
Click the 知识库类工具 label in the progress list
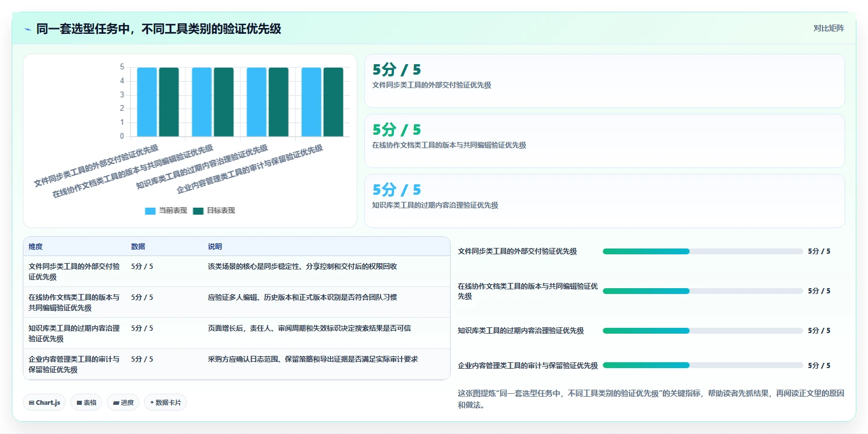[x=521, y=331]
